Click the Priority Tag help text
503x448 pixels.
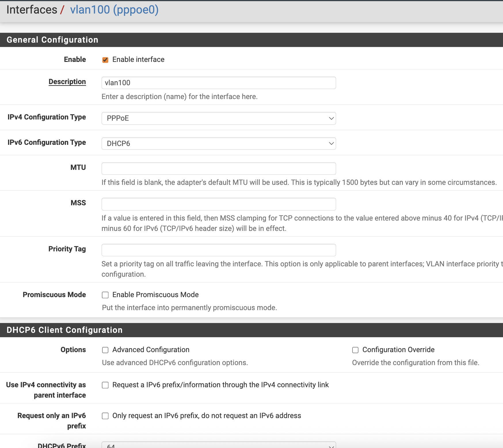coord(302,269)
